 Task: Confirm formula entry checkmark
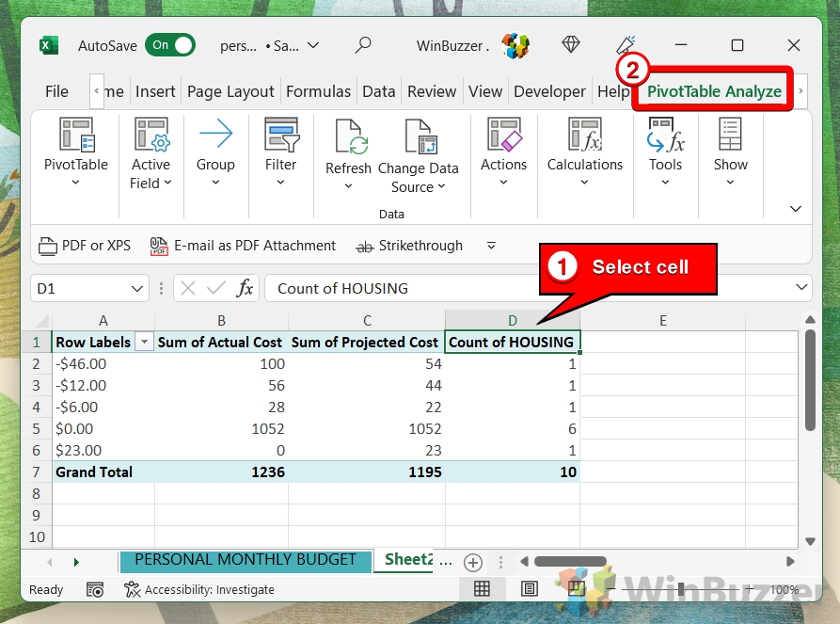click(x=216, y=288)
